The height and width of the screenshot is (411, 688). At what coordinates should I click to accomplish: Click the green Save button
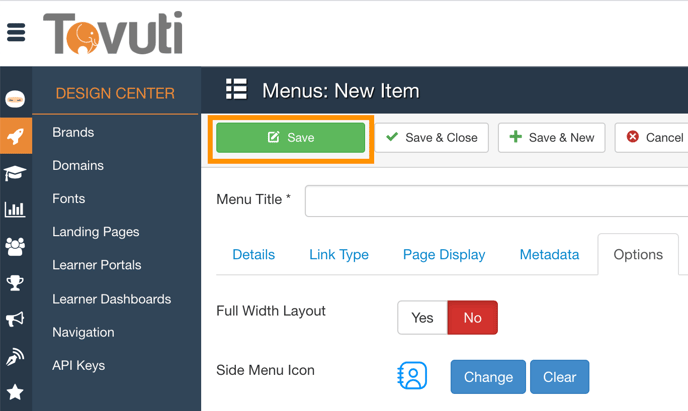pos(291,138)
